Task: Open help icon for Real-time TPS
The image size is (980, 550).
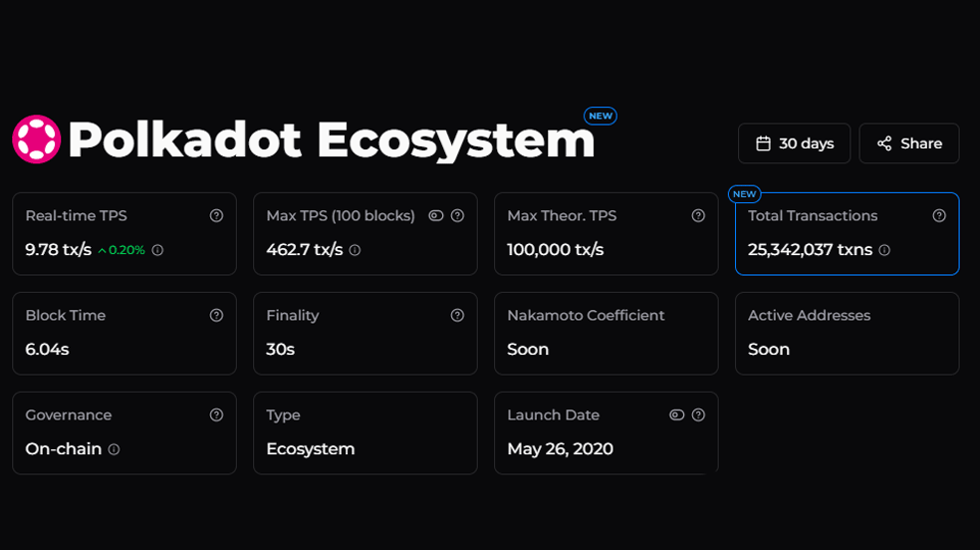Action: 216,215
